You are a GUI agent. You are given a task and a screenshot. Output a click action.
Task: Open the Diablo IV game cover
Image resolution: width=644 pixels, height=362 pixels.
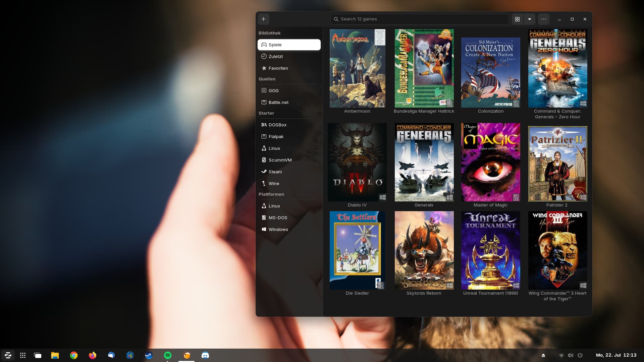point(357,162)
